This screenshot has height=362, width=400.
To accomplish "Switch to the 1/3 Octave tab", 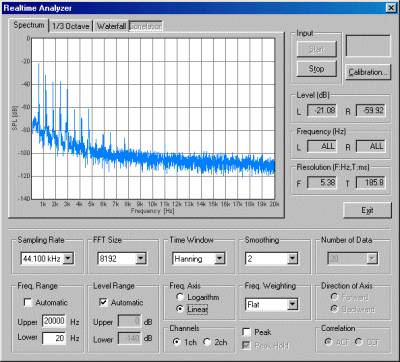I will [x=71, y=26].
